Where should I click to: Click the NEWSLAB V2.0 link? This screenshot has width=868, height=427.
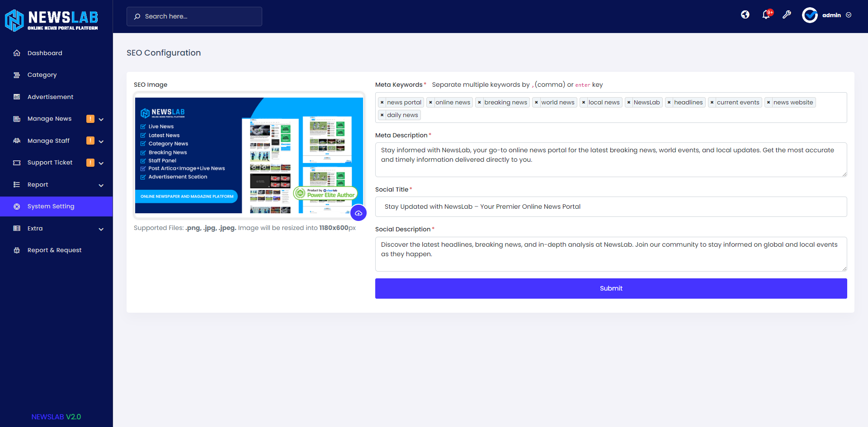pyautogui.click(x=56, y=416)
